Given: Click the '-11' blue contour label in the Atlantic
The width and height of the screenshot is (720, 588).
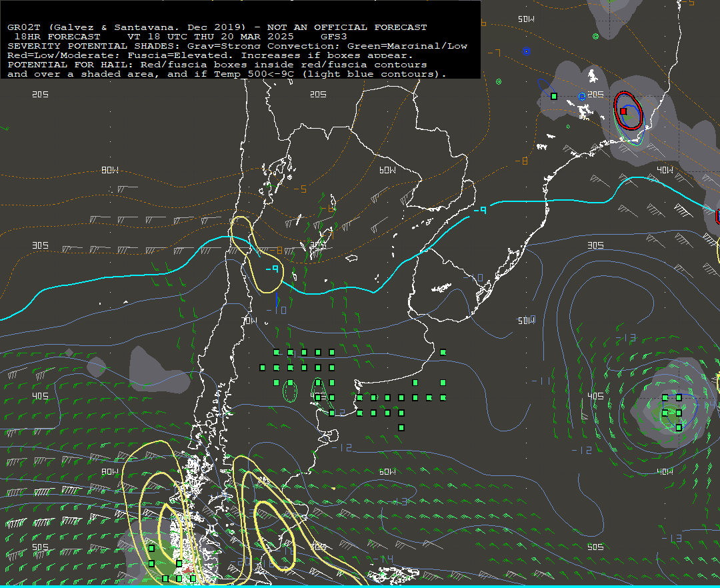Looking at the screenshot, I should (x=541, y=381).
